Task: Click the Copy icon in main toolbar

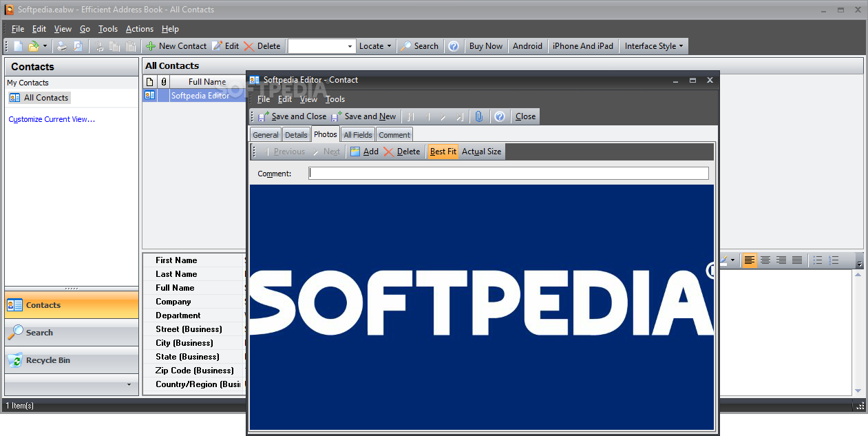Action: 115,46
